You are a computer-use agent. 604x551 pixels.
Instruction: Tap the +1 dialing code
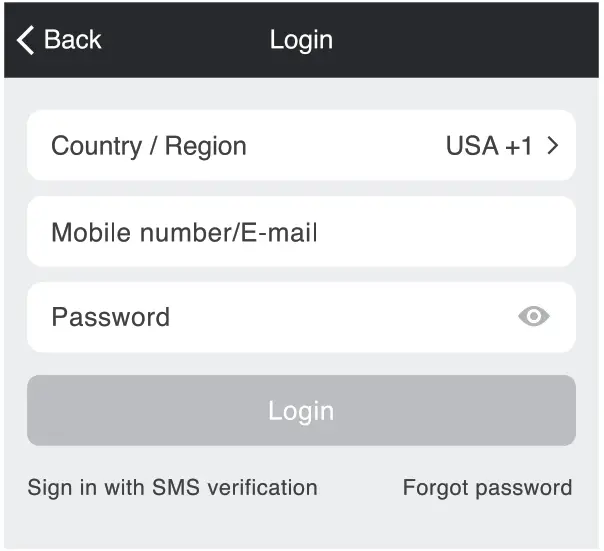coord(519,146)
